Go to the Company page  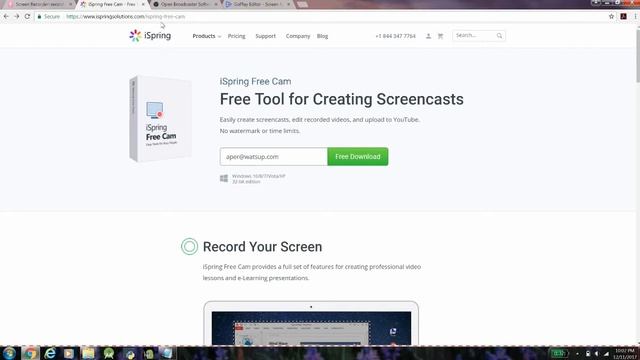click(x=298, y=36)
